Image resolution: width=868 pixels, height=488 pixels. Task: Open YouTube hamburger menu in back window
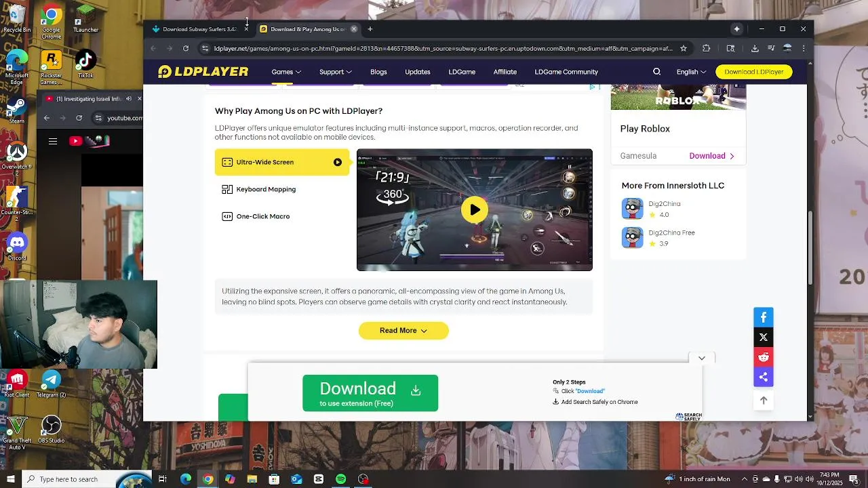click(x=53, y=141)
